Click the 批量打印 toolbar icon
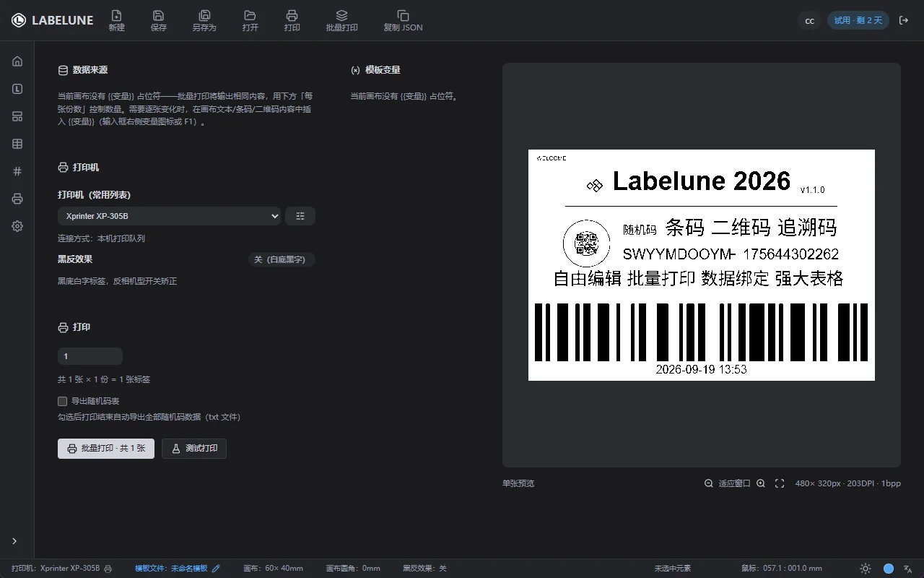 (x=341, y=20)
